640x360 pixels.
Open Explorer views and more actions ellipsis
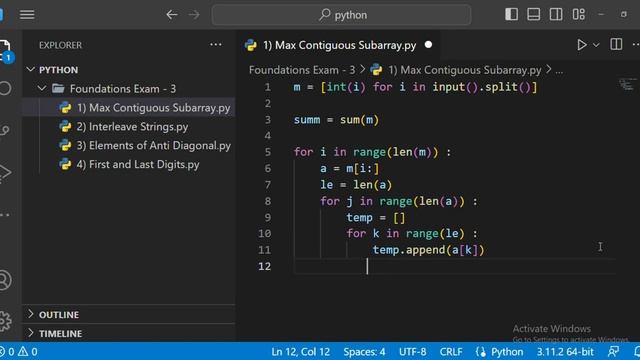coord(216,44)
